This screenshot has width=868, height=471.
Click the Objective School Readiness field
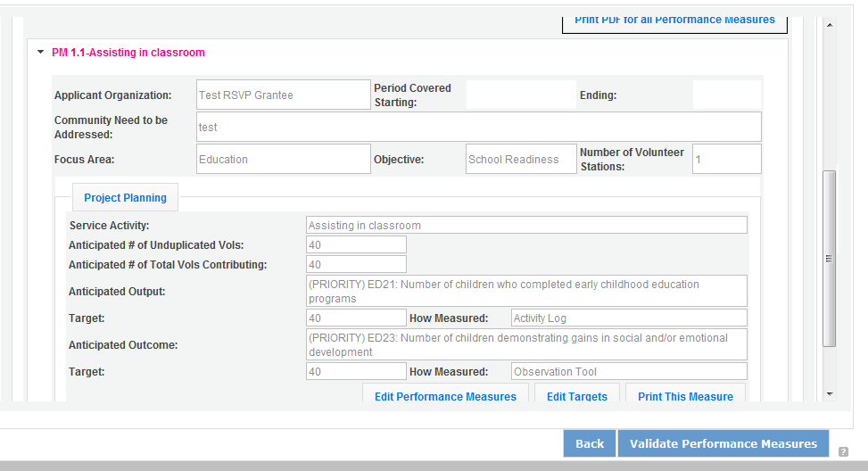(521, 159)
